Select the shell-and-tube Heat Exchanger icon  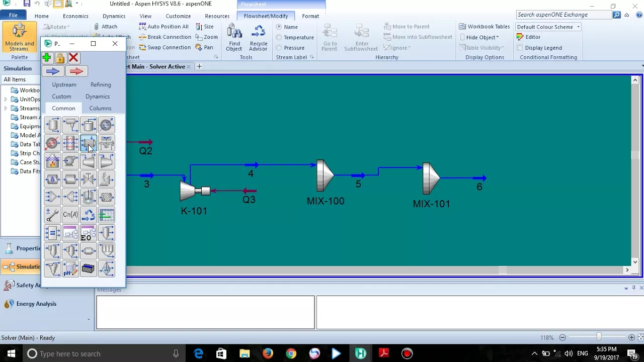(x=89, y=143)
